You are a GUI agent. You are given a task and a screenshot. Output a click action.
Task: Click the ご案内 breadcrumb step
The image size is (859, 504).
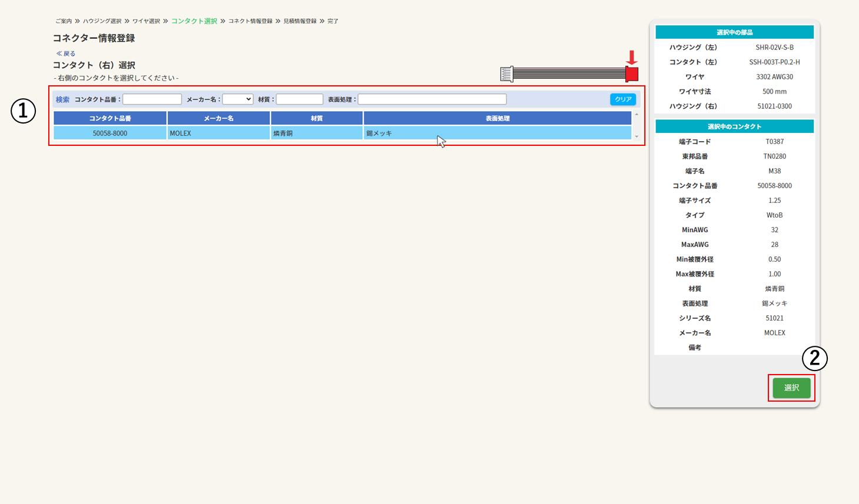(x=64, y=21)
